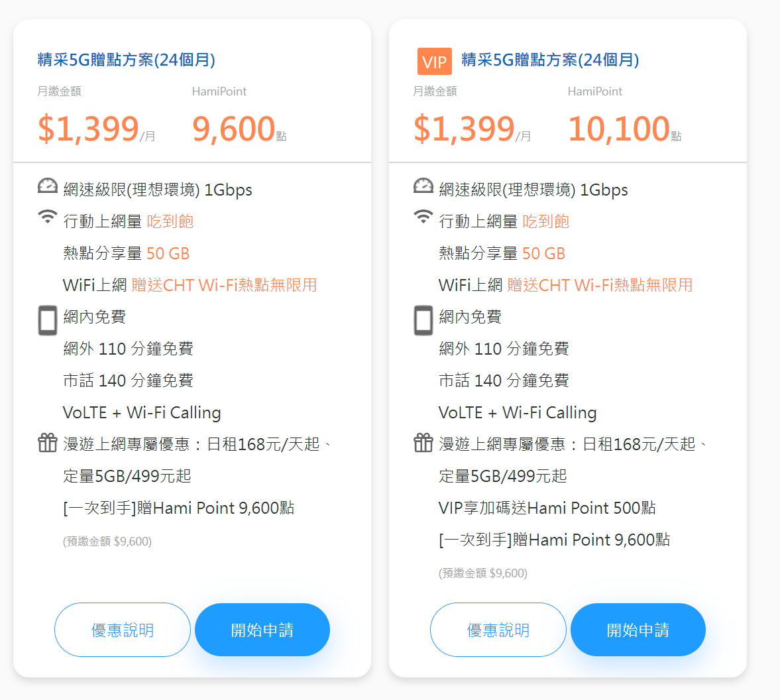Screen dimensions: 780x700
Task: Click the VIP 精采5G贈點方案 title
Action: click(x=550, y=60)
